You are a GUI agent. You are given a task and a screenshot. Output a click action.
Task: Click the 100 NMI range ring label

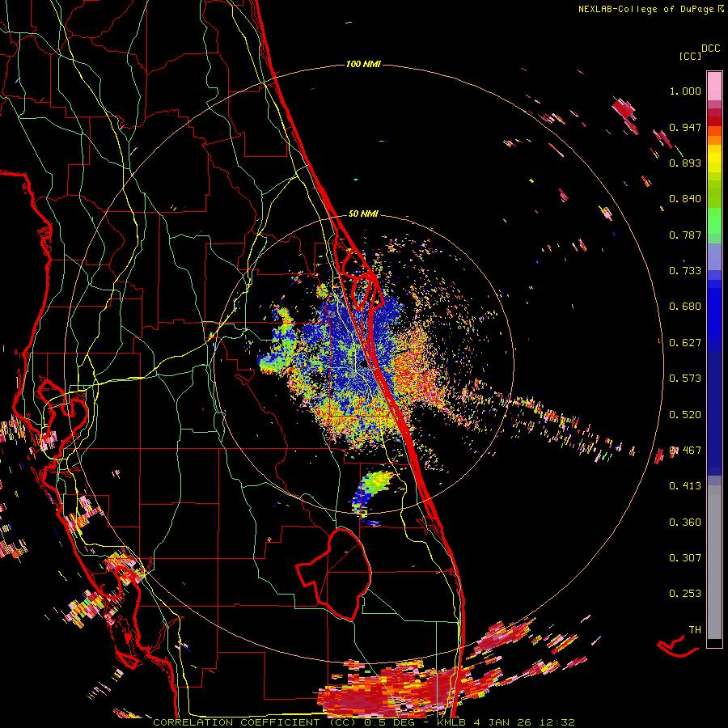click(x=363, y=64)
